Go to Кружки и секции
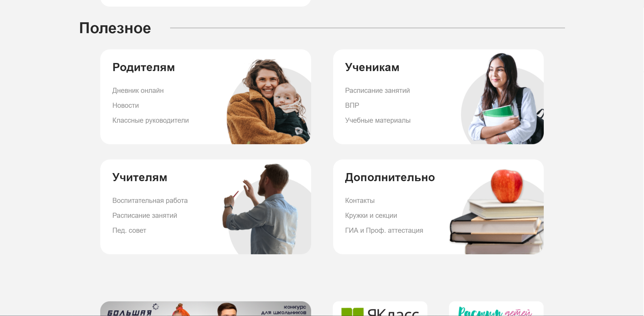Screen dimensions: 644x316 (x=371, y=216)
